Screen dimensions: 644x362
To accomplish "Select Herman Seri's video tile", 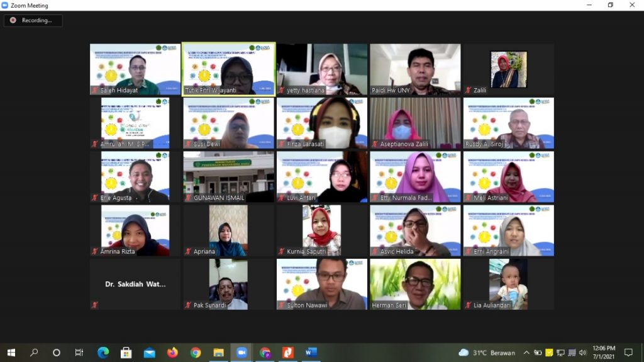I will (415, 285).
